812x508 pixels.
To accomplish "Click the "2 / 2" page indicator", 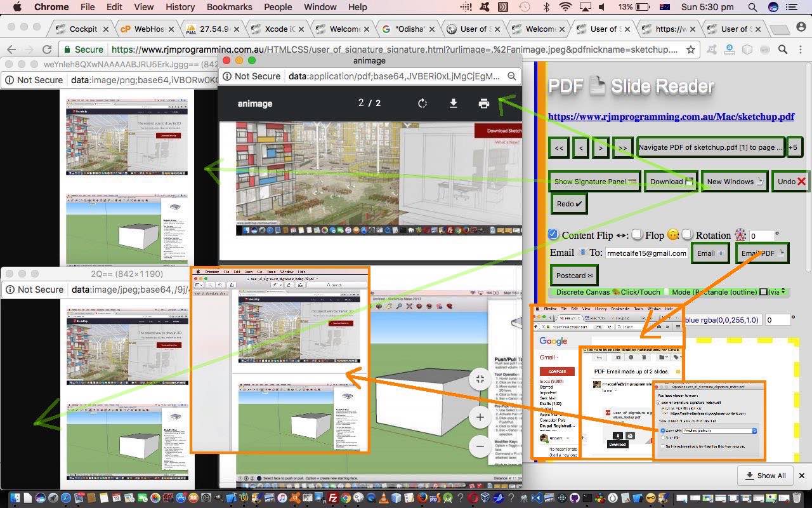I will 369,104.
